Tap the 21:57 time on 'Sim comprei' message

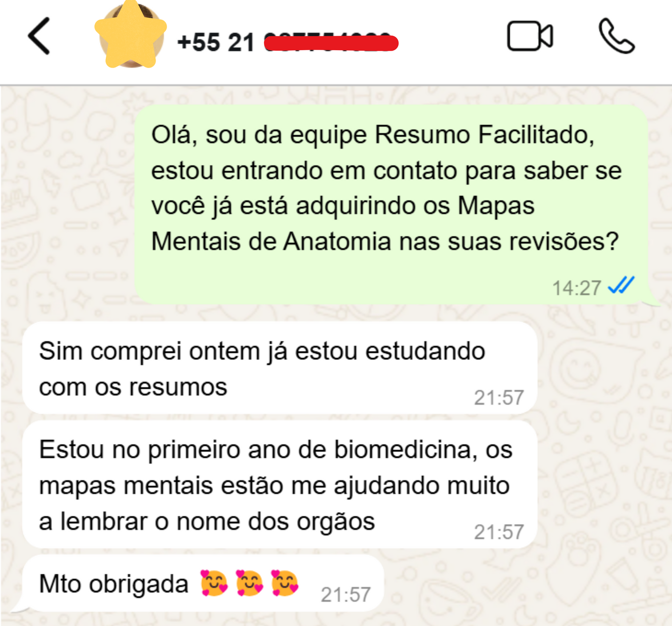point(499,397)
